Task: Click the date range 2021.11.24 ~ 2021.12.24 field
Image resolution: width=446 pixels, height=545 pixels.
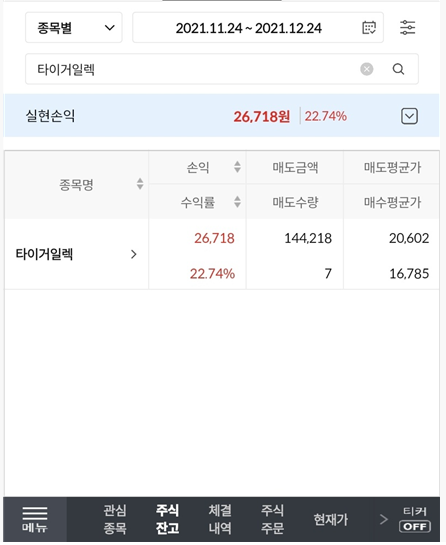Action: pyautogui.click(x=258, y=28)
